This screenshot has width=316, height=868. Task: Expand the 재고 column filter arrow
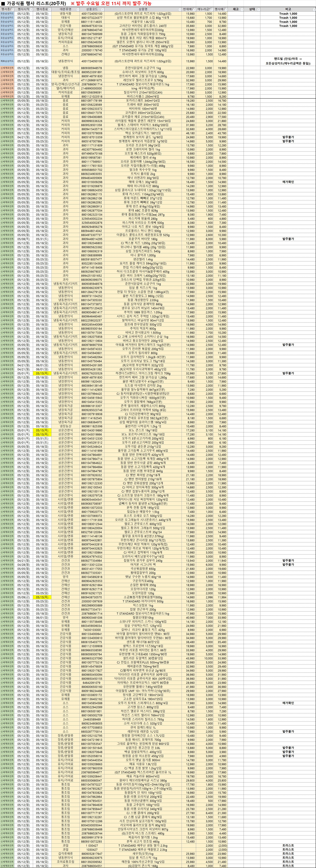click(242, 9)
